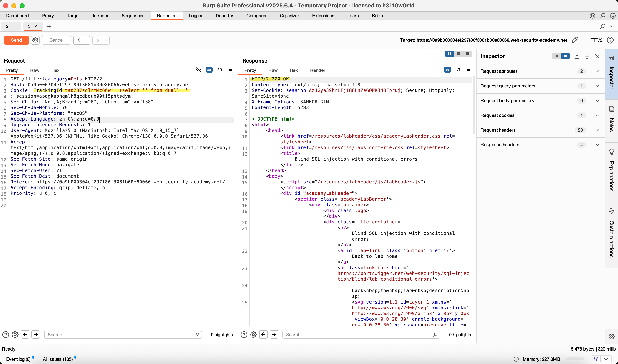This screenshot has width=618, height=364.
Task: Open the Proxy tab
Action: tap(48, 16)
